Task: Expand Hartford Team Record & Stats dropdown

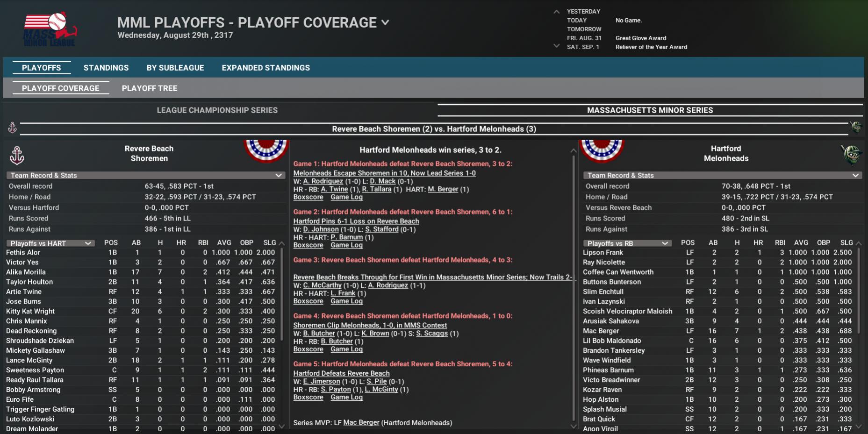Action: click(x=855, y=176)
